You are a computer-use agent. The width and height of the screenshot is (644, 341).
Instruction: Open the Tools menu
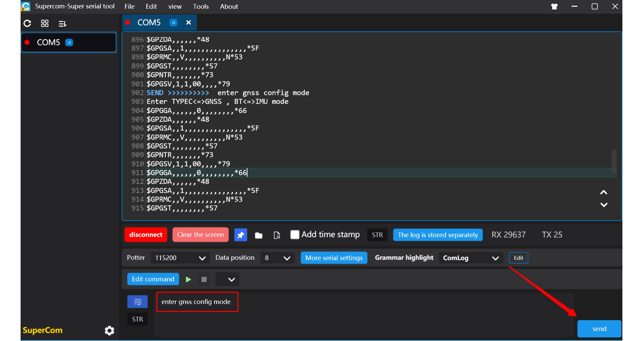201,6
